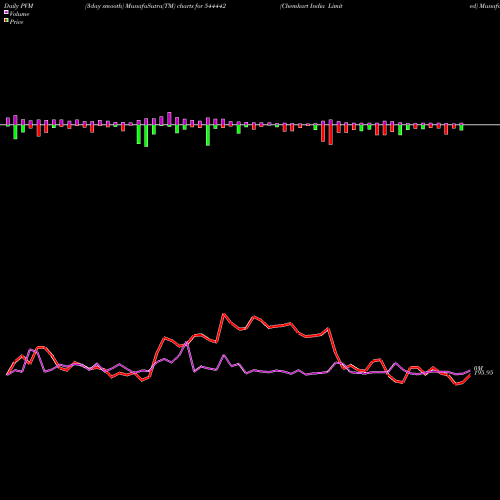Click the 195.95 price value label
The image size is (500, 500).
pyautogui.click(x=483, y=373)
